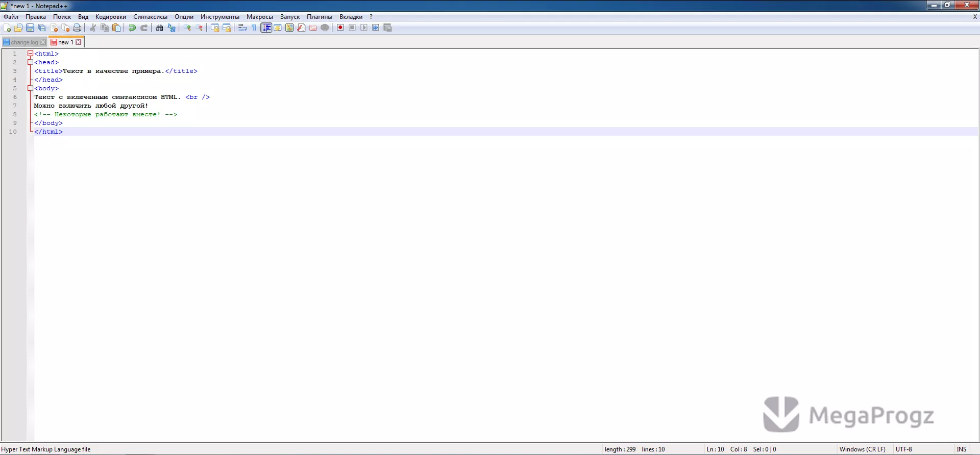Click user-defined language icon
Screen dimensions: 980x455
click(278, 28)
